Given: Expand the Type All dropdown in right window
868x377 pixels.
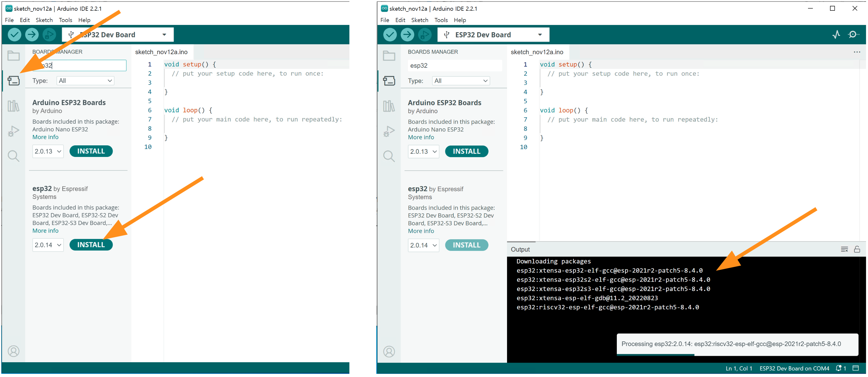Looking at the screenshot, I should pyautogui.click(x=461, y=81).
